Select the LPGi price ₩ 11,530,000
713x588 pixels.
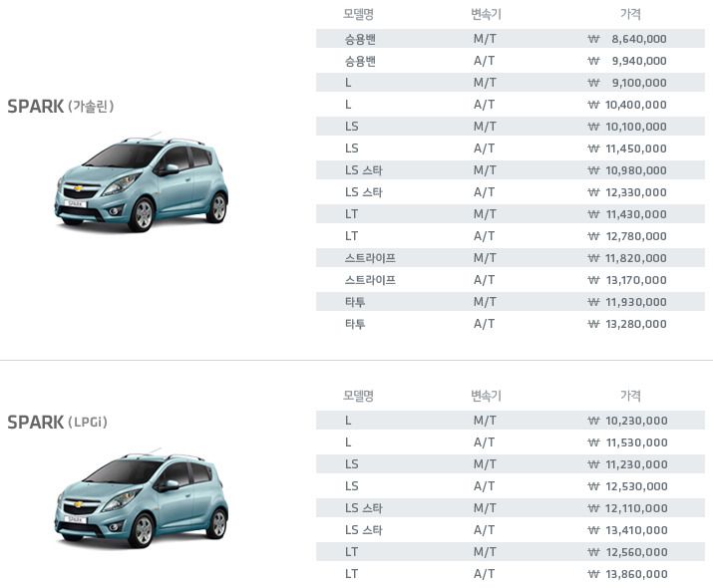[x=627, y=442]
